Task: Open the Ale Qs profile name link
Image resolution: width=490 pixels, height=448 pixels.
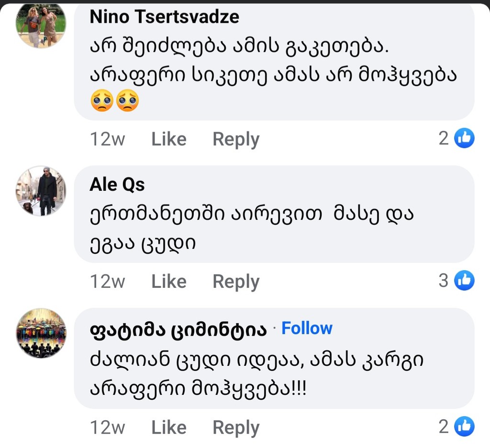Action: click(x=117, y=185)
